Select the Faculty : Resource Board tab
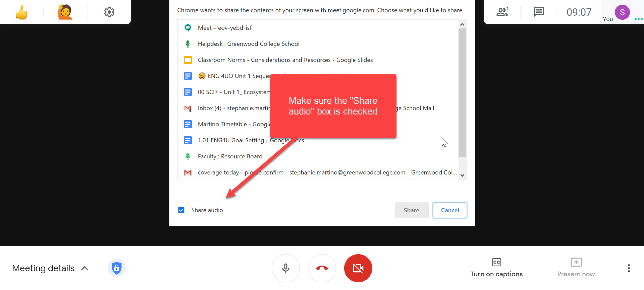This screenshot has height=290, width=644. point(318,156)
